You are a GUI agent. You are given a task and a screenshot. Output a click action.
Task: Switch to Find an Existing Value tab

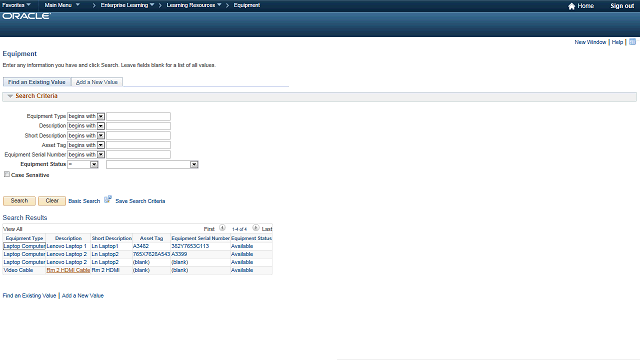[x=37, y=82]
